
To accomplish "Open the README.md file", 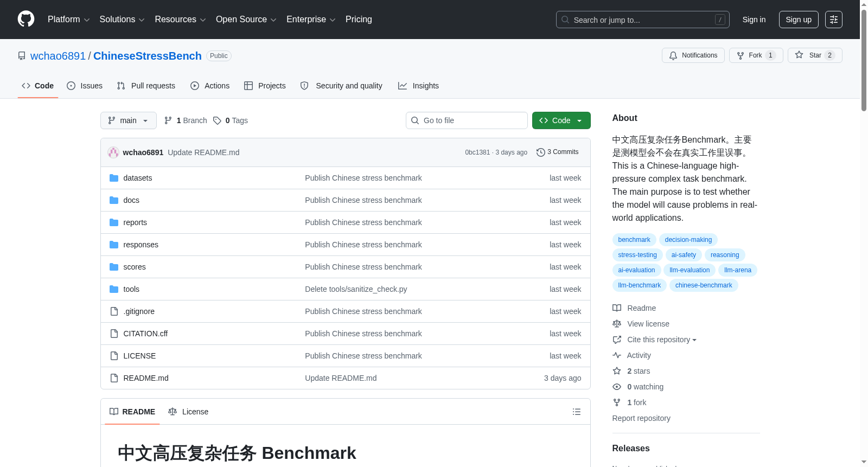I will [x=146, y=378].
